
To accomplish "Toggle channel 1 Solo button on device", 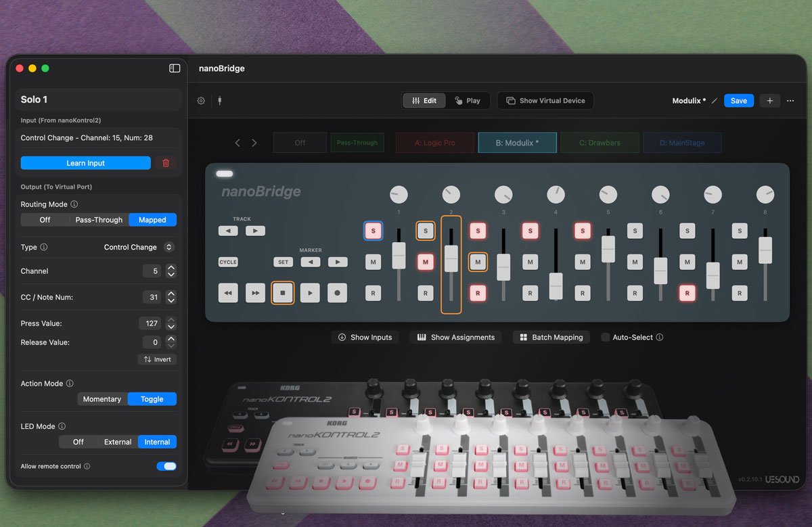I will [x=373, y=231].
